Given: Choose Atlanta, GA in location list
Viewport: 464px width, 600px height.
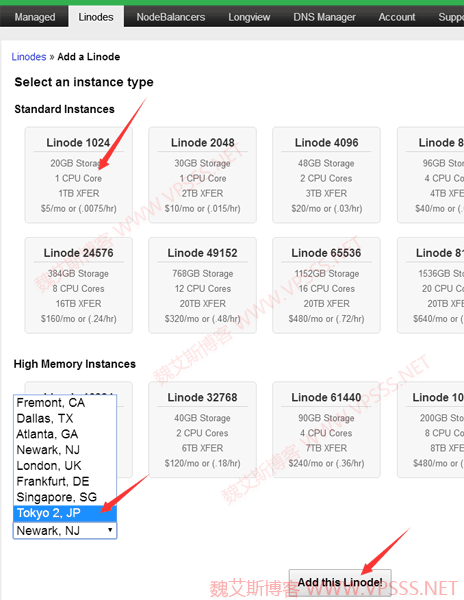Looking at the screenshot, I should (65, 434).
